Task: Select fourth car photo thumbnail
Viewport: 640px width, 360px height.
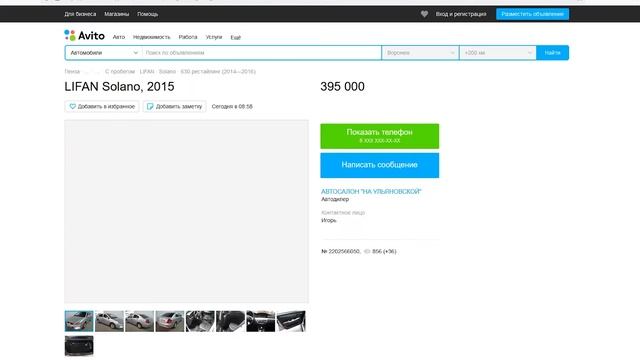Action: [x=170, y=321]
